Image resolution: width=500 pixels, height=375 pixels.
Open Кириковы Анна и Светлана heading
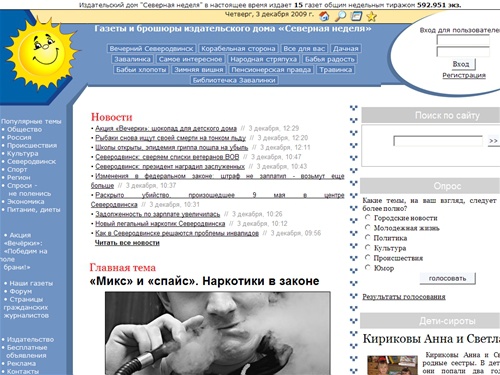point(431,339)
